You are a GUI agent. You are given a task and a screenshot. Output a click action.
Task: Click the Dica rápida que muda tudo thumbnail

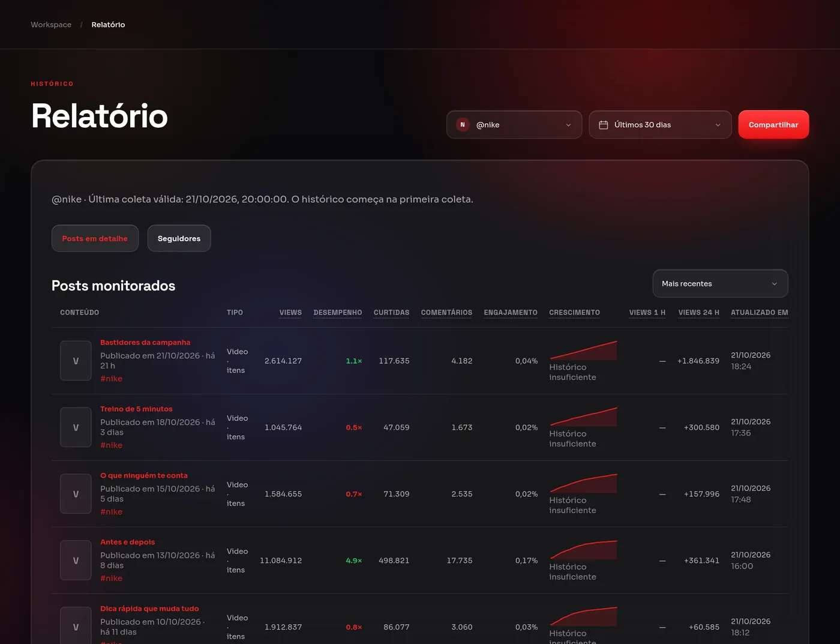pos(76,625)
